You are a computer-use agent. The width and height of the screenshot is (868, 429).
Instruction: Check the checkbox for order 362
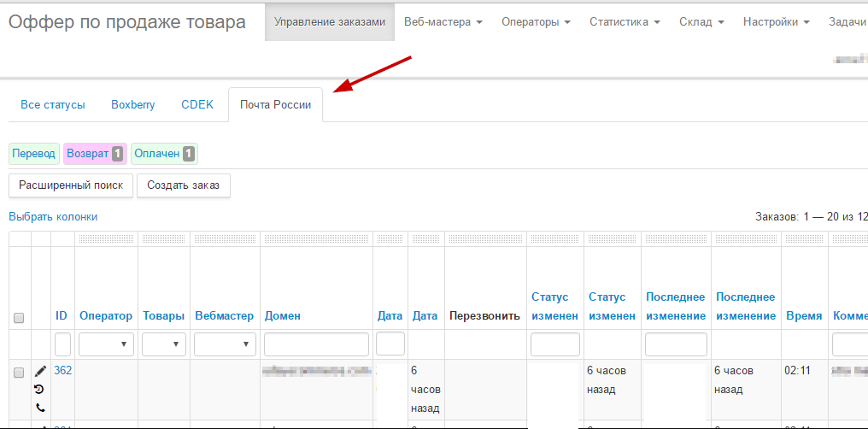(x=19, y=373)
